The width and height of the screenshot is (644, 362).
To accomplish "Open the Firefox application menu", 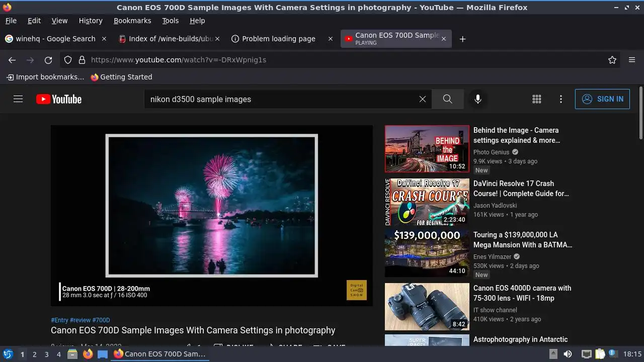I will pyautogui.click(x=632, y=60).
